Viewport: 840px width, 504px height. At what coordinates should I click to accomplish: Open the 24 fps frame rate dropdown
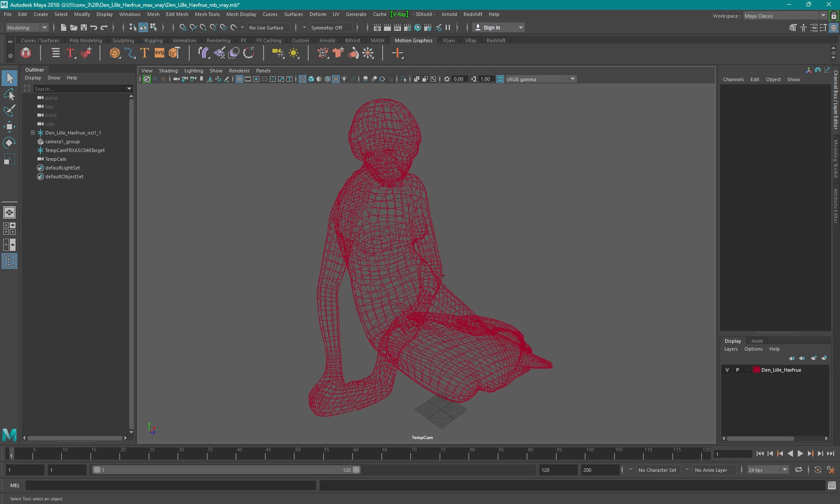tap(768, 470)
